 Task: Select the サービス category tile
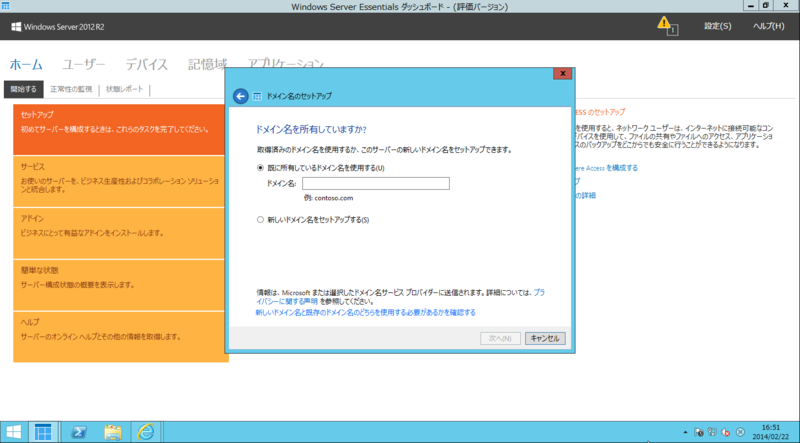[x=119, y=181]
